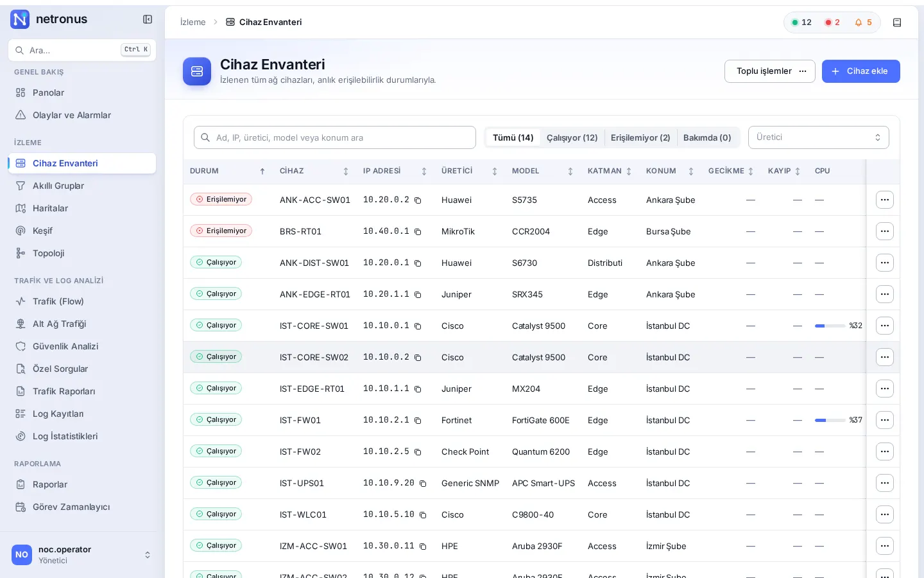Go to İzleme breadcrumb link
Image resolution: width=924 pixels, height=578 pixels.
[x=193, y=22]
